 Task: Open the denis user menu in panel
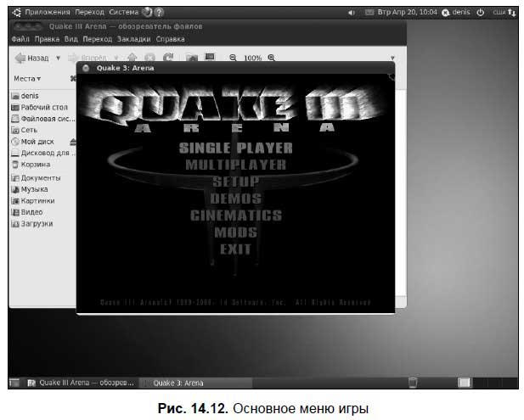tap(455, 14)
